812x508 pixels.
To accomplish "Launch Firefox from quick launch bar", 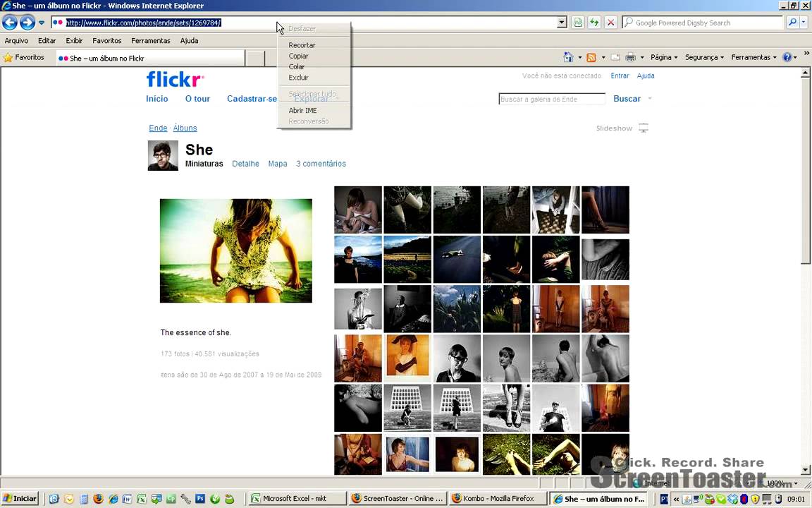I will (x=98, y=499).
